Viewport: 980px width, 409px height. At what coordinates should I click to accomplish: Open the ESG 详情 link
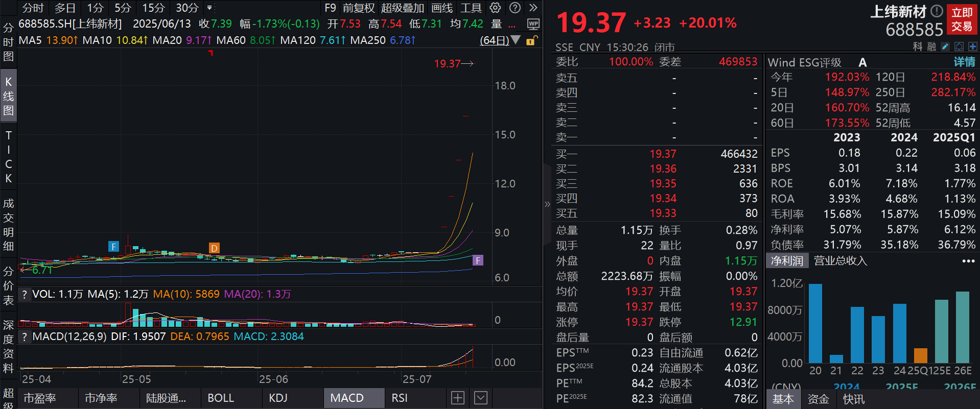click(964, 62)
